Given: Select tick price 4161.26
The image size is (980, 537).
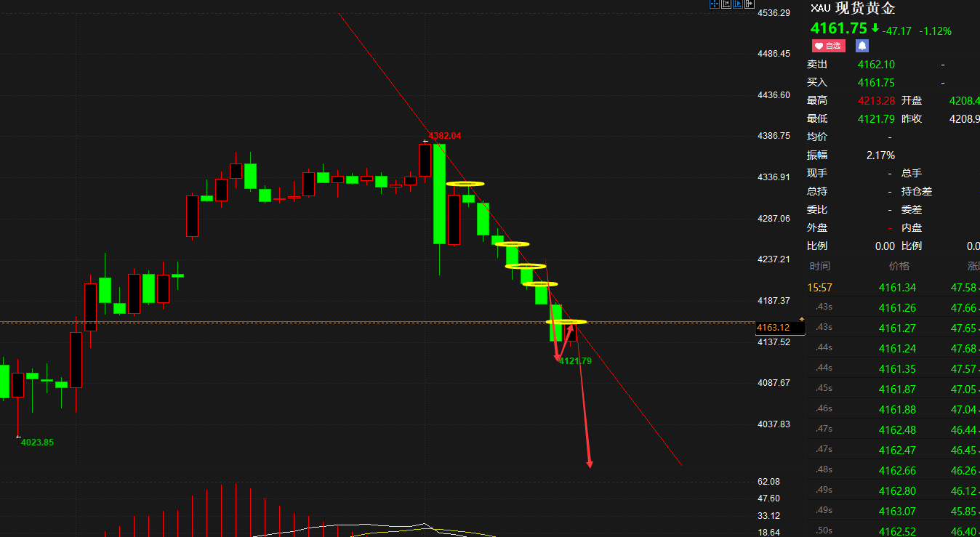Looking at the screenshot, I should (897, 308).
